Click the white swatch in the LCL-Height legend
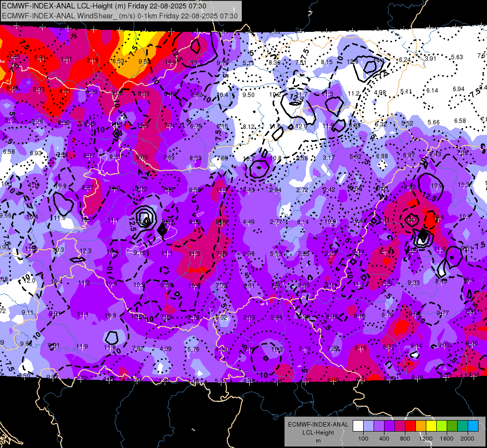The image size is (487, 448). [358, 426]
